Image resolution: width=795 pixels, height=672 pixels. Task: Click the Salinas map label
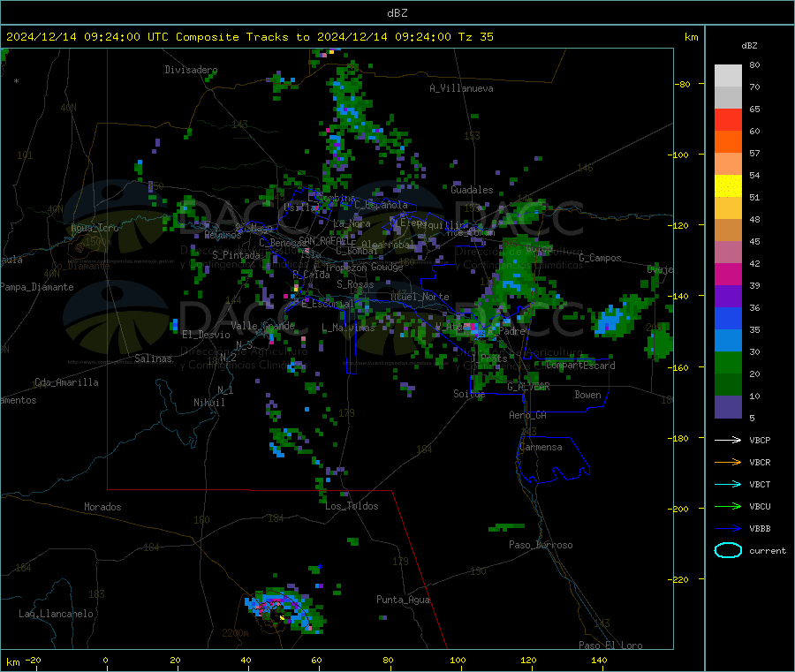(153, 359)
